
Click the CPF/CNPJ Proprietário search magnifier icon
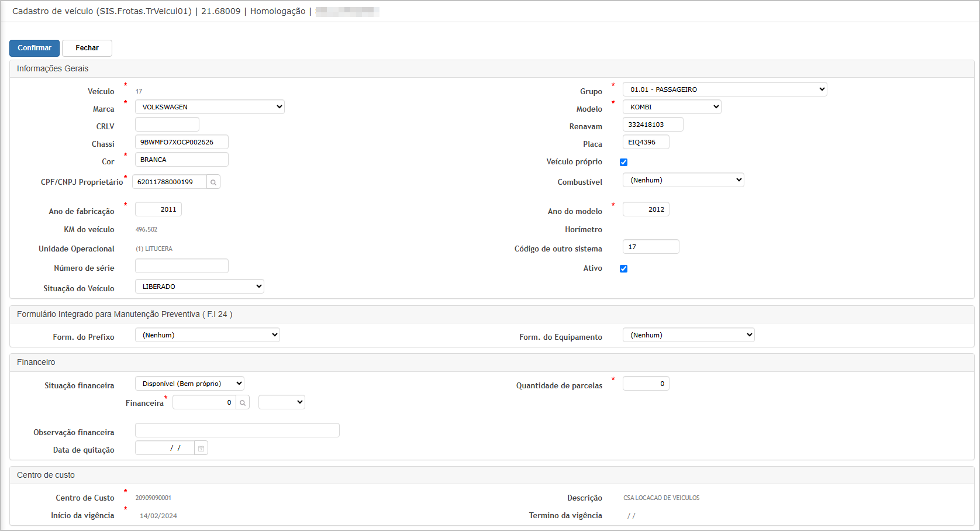coord(213,182)
